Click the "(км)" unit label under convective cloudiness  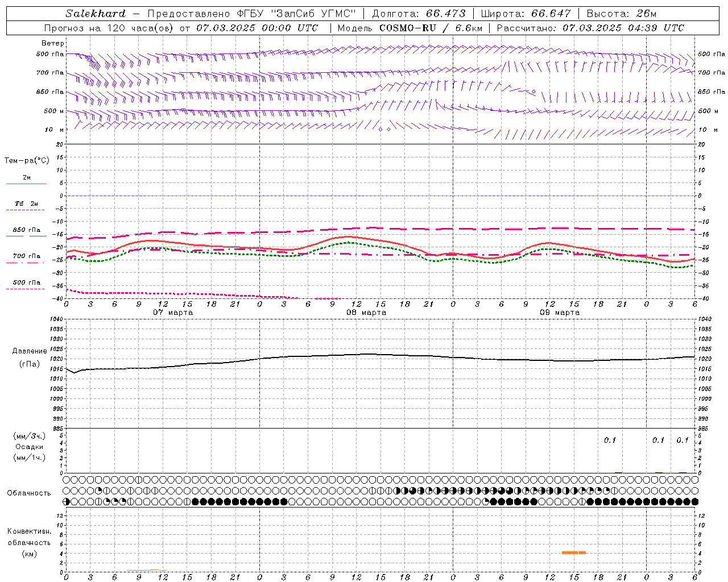pyautogui.click(x=29, y=554)
